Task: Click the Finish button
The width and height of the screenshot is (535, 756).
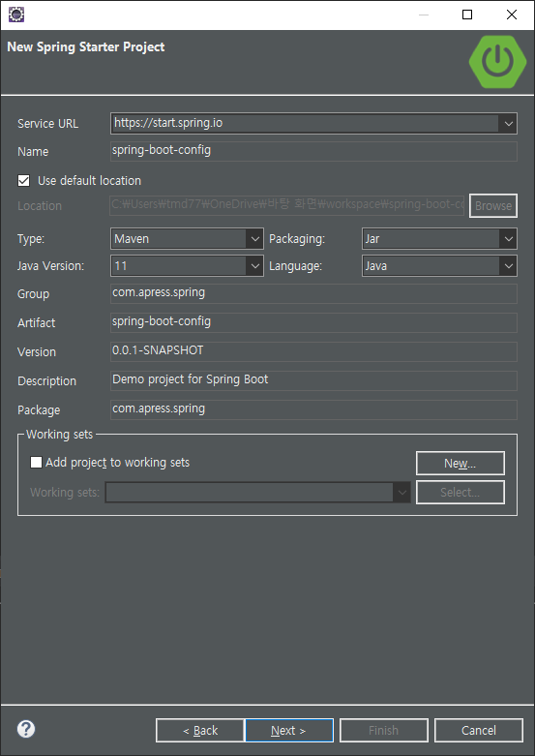Action: point(384,731)
